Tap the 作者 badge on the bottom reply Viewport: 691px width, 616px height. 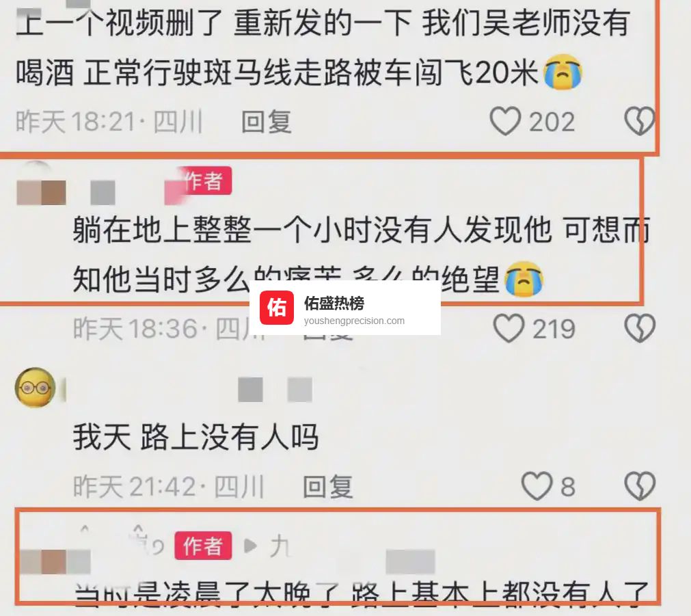tap(203, 546)
